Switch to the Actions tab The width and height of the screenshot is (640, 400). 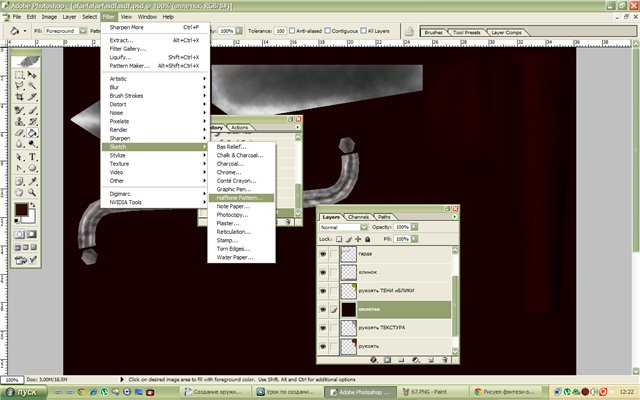pos(240,127)
